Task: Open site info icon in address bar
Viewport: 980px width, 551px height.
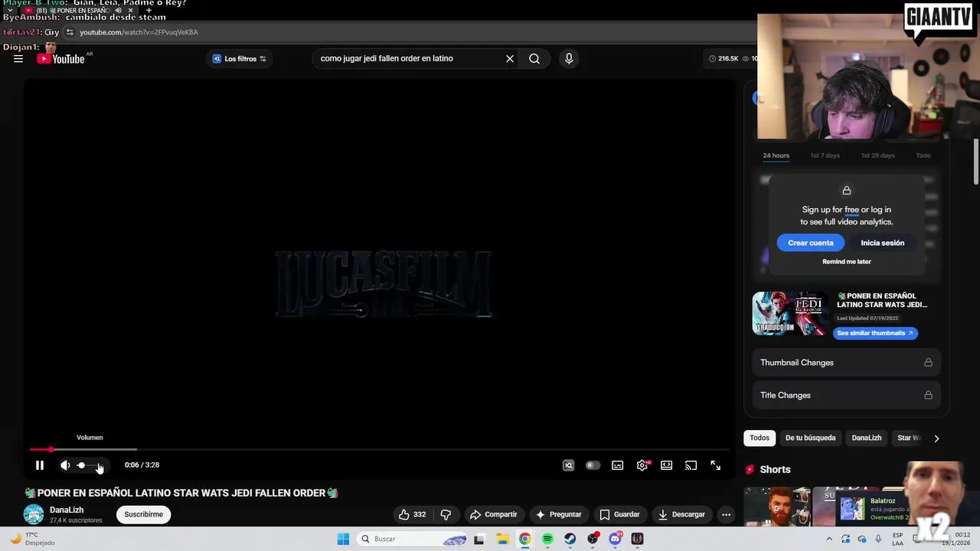Action: coord(70,32)
